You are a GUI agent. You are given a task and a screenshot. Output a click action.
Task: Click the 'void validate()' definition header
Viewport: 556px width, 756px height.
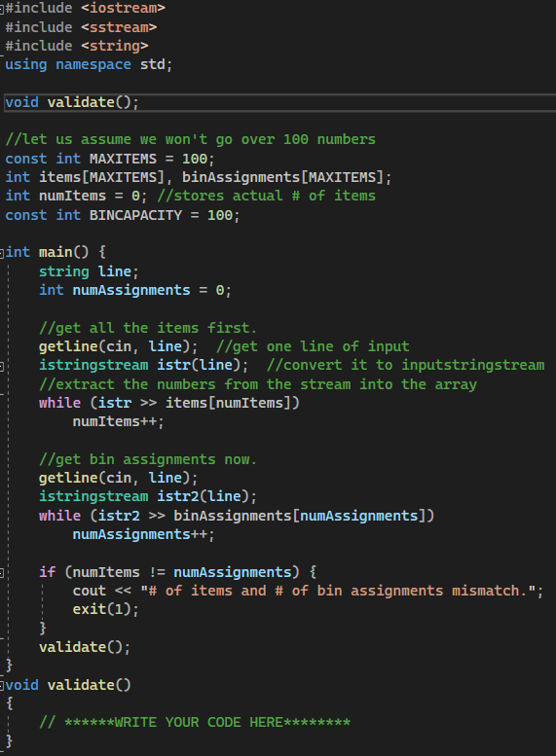tap(68, 685)
